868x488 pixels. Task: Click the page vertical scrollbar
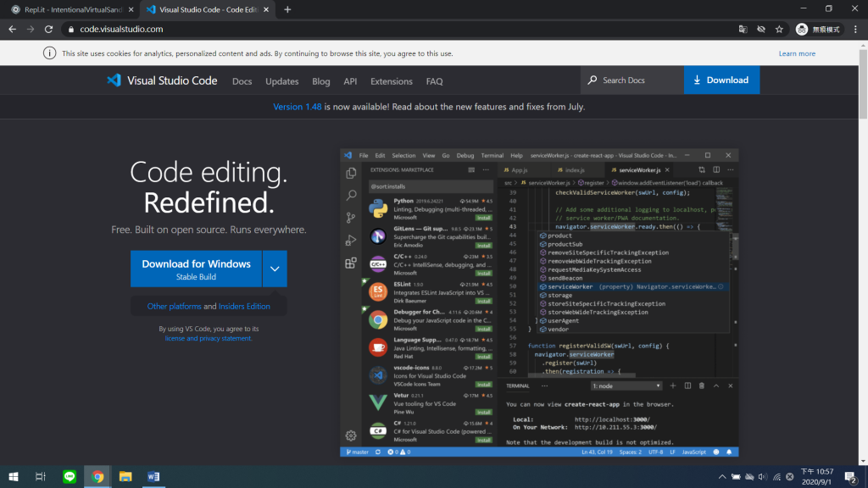[863, 84]
